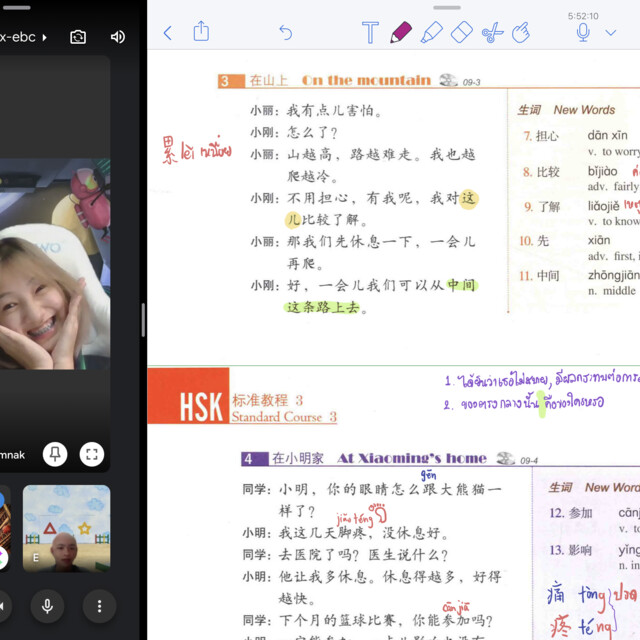Image resolution: width=640 pixels, height=640 pixels.
Task: Click the new word 中间 zhōngjiān
Action: [579, 276]
